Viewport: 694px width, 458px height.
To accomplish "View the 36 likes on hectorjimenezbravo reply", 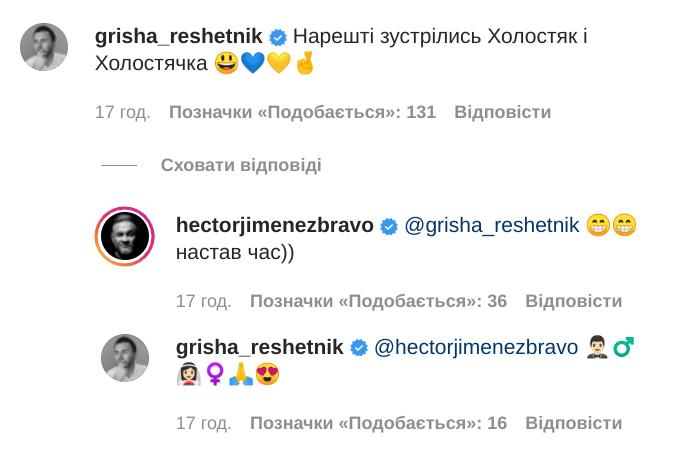I will tap(378, 301).
